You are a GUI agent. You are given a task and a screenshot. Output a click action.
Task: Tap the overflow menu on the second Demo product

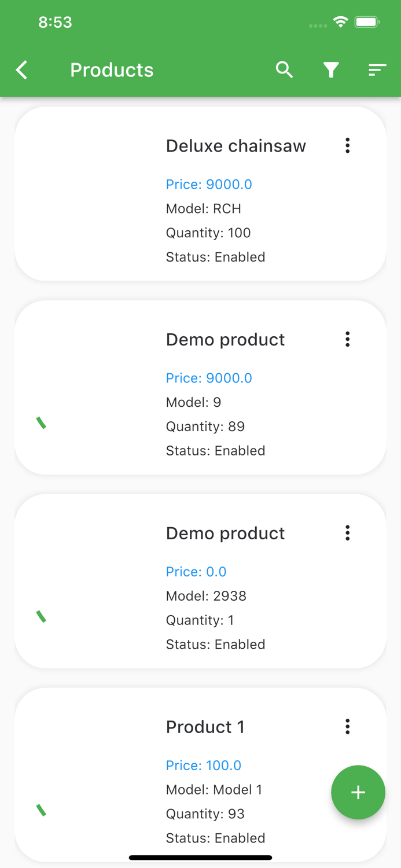pyautogui.click(x=347, y=533)
